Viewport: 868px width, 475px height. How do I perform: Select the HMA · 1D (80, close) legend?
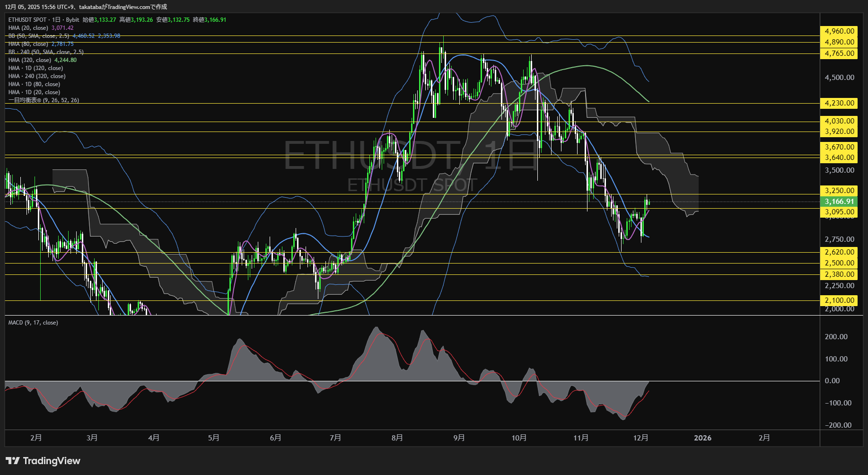[x=34, y=84]
